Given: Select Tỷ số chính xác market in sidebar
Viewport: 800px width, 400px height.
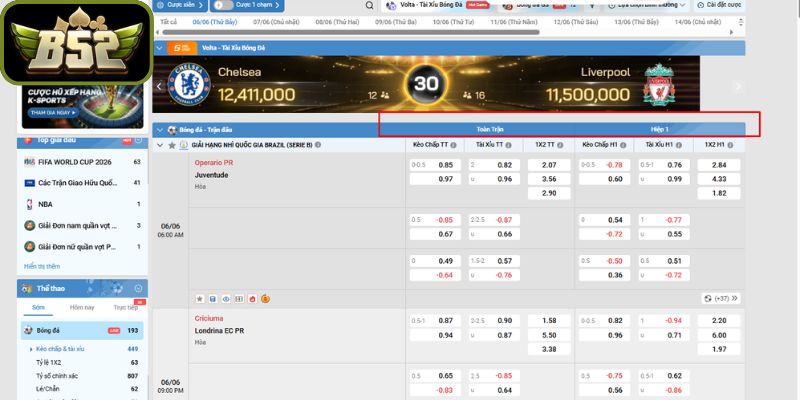Looking at the screenshot, I should click(83, 376).
